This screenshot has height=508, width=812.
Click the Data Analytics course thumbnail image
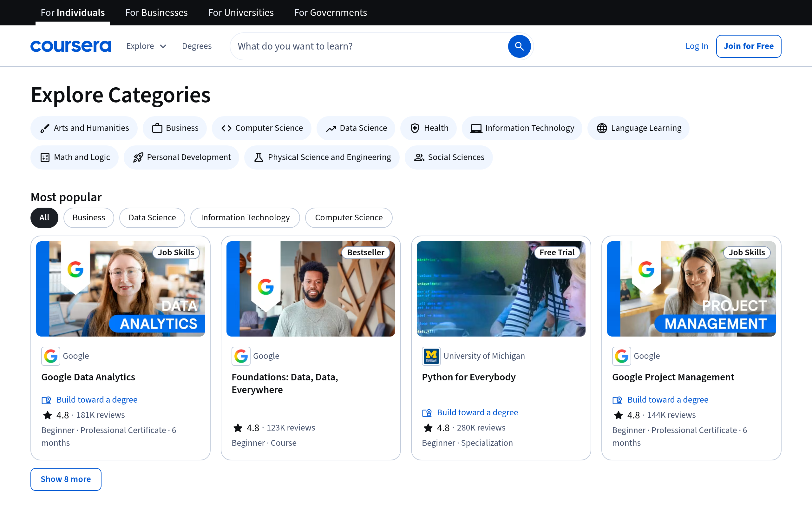[121, 289]
